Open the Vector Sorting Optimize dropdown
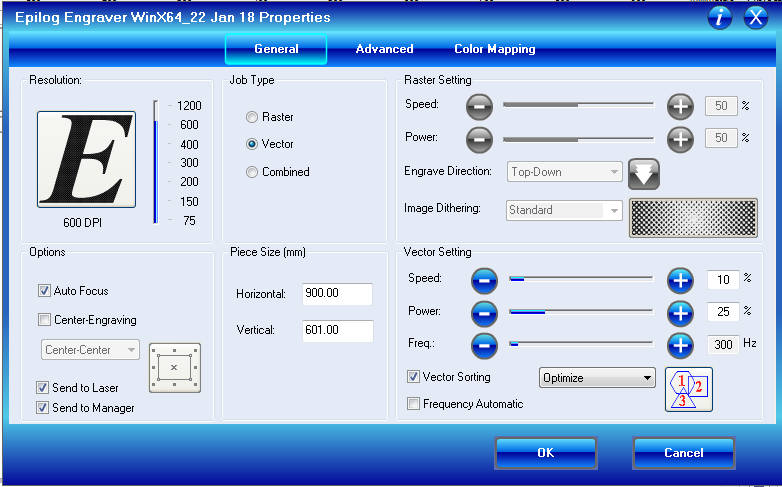Image resolution: width=782 pixels, height=487 pixels. pyautogui.click(x=597, y=378)
